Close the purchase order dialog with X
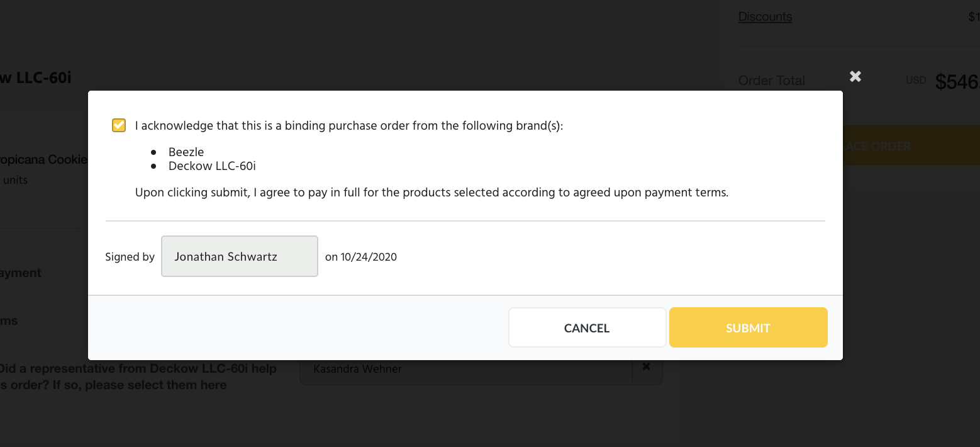This screenshot has height=447, width=980. (855, 77)
